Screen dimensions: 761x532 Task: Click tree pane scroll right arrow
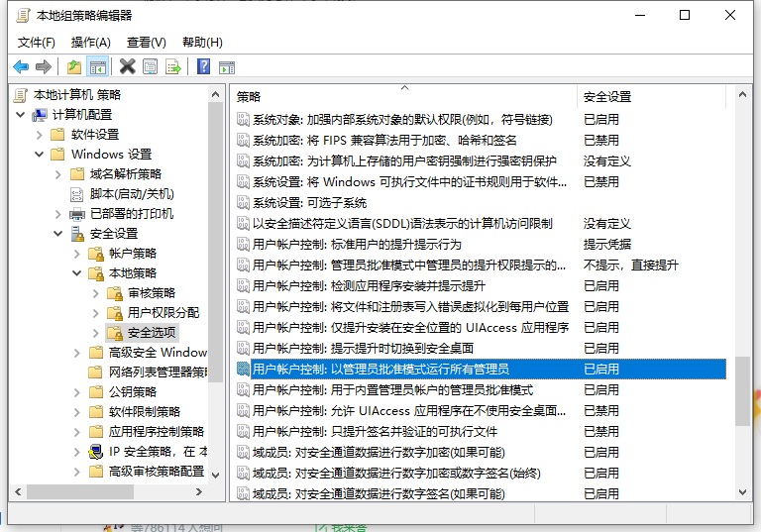point(199,491)
